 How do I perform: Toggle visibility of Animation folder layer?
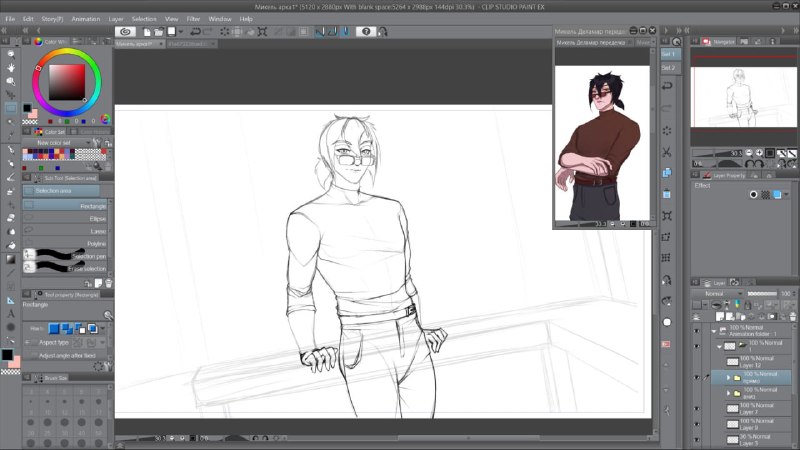(696, 331)
